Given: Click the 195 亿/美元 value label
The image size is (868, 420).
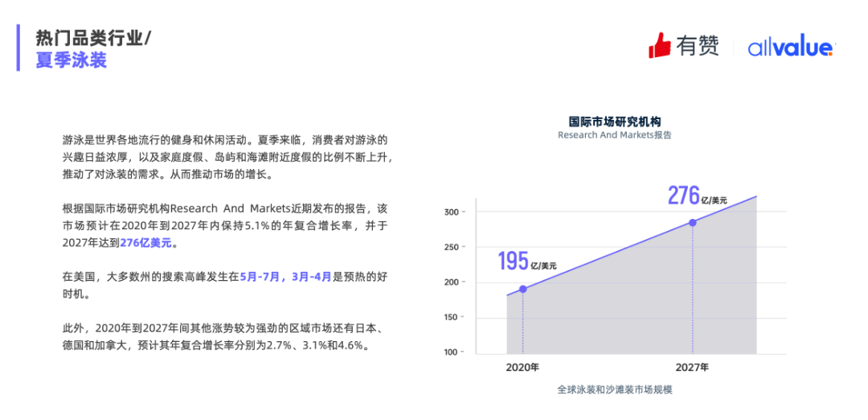Looking at the screenshot, I should point(527,261).
